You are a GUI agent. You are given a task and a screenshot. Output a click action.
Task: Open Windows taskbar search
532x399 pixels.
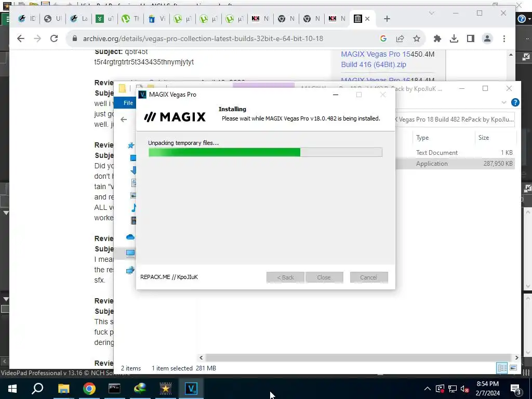tap(37, 389)
